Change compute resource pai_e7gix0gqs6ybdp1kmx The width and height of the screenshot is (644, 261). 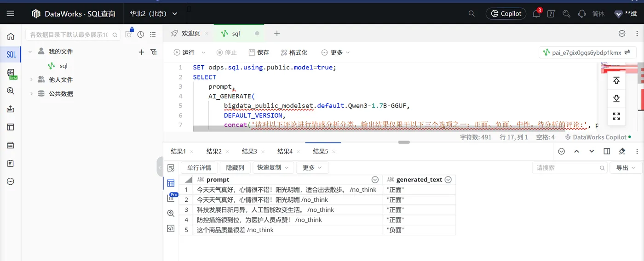point(587,52)
